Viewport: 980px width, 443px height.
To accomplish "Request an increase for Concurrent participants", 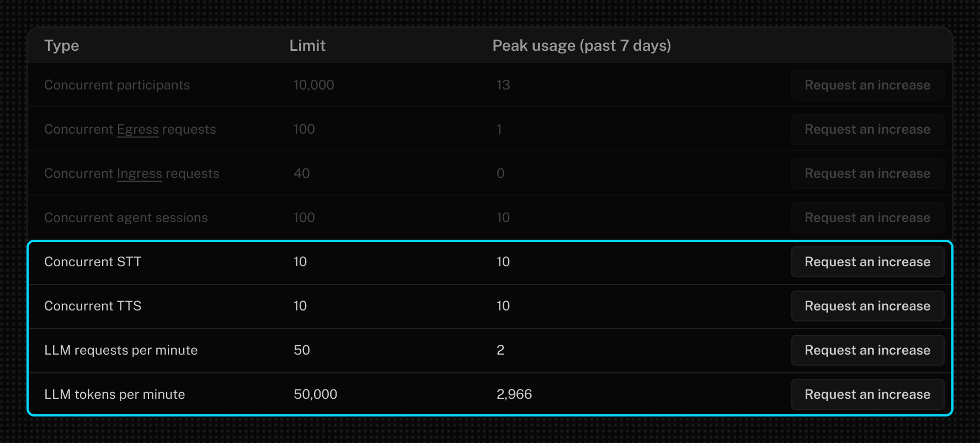I will [x=867, y=85].
